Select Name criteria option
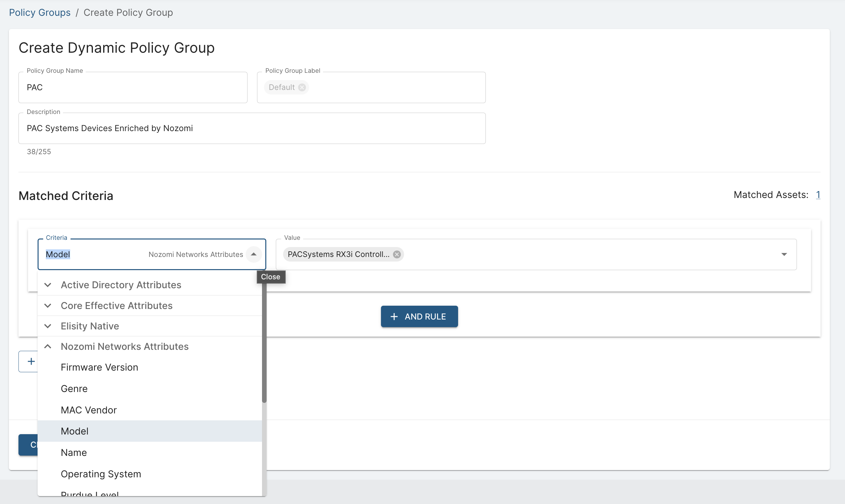 [150, 452]
